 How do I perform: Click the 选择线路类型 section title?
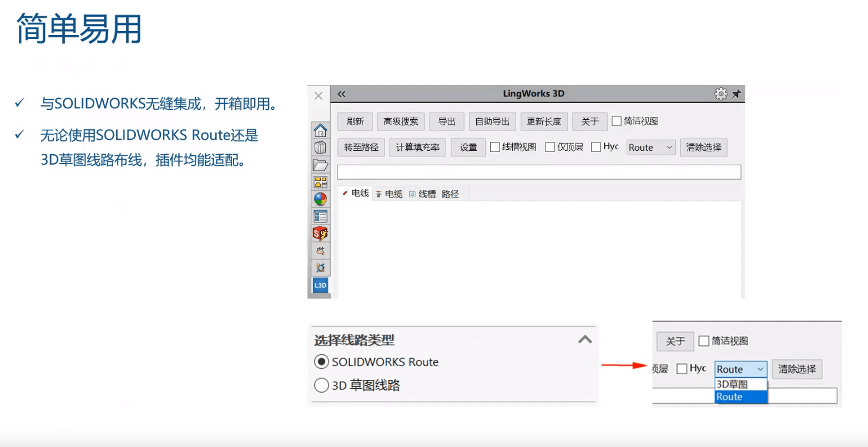click(x=354, y=340)
